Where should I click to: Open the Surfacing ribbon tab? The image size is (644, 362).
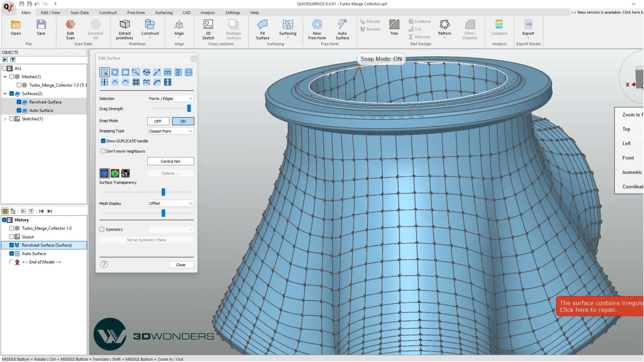(x=164, y=13)
